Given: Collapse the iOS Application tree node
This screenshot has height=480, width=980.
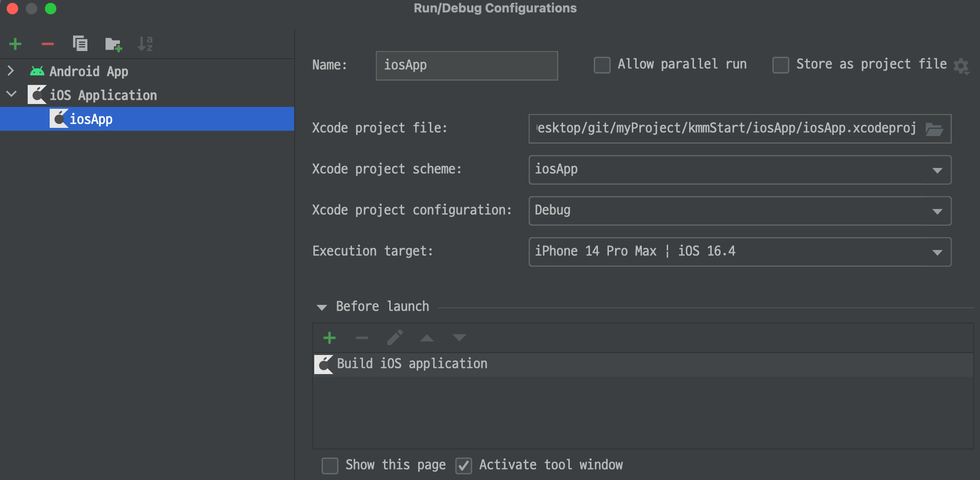Looking at the screenshot, I should [11, 94].
